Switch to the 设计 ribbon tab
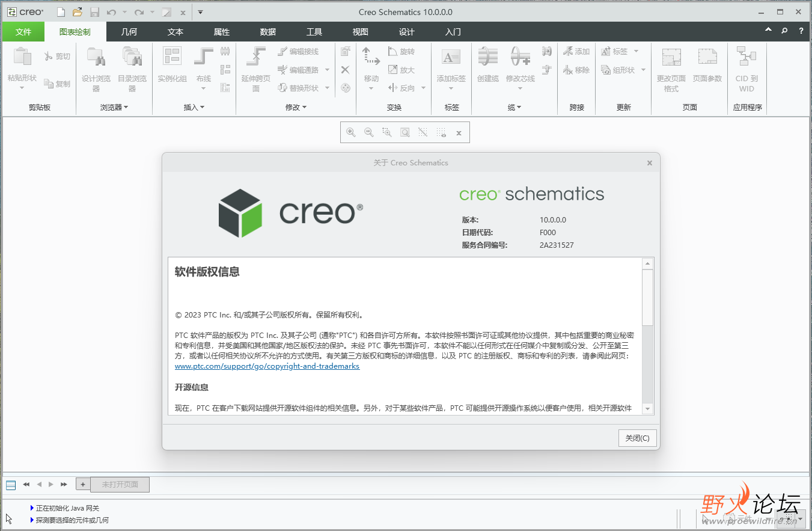This screenshot has width=812, height=531. (407, 32)
